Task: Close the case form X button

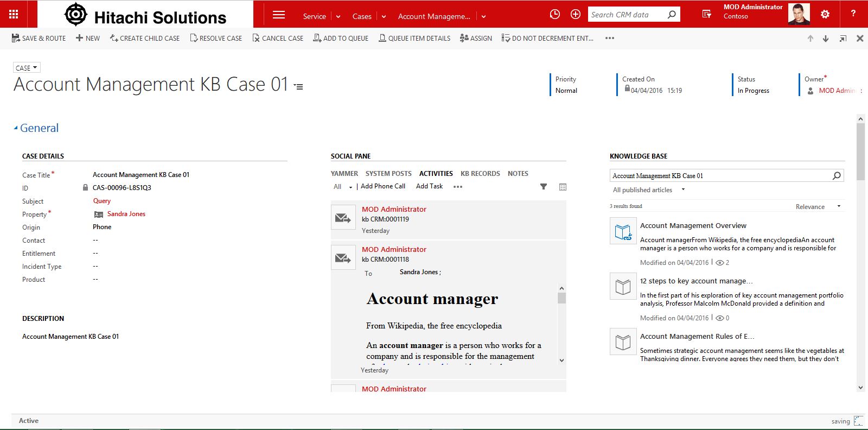Action: [x=860, y=39]
